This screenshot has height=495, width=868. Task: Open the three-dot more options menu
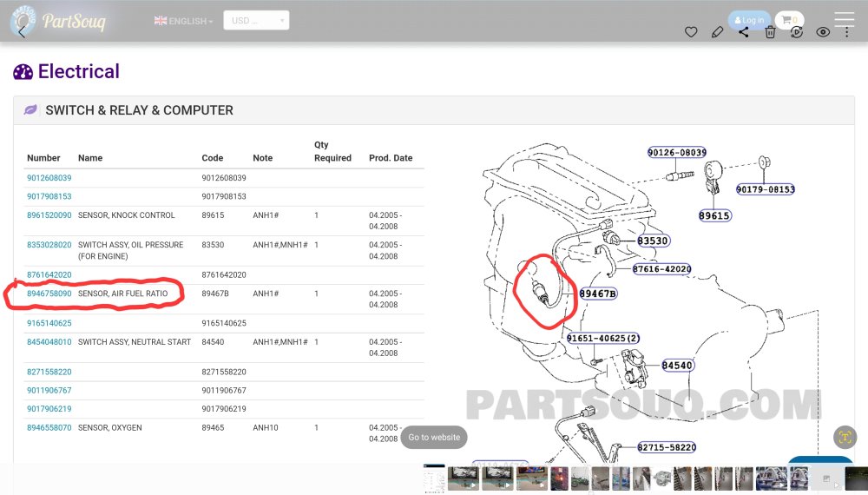(x=847, y=32)
